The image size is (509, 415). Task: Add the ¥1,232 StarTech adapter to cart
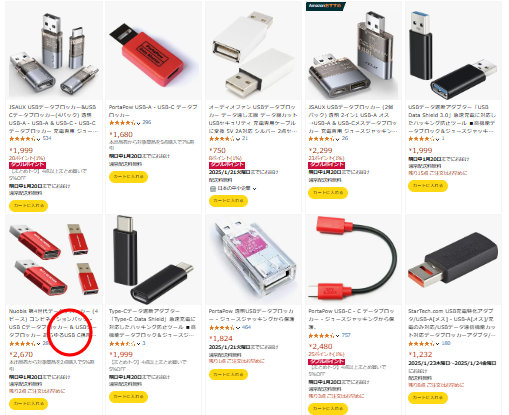[428, 397]
